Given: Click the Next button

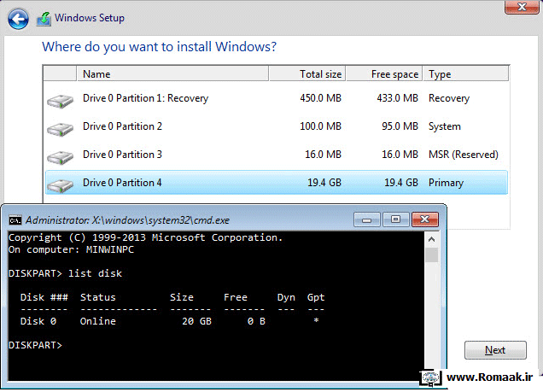Looking at the screenshot, I should 495,350.
